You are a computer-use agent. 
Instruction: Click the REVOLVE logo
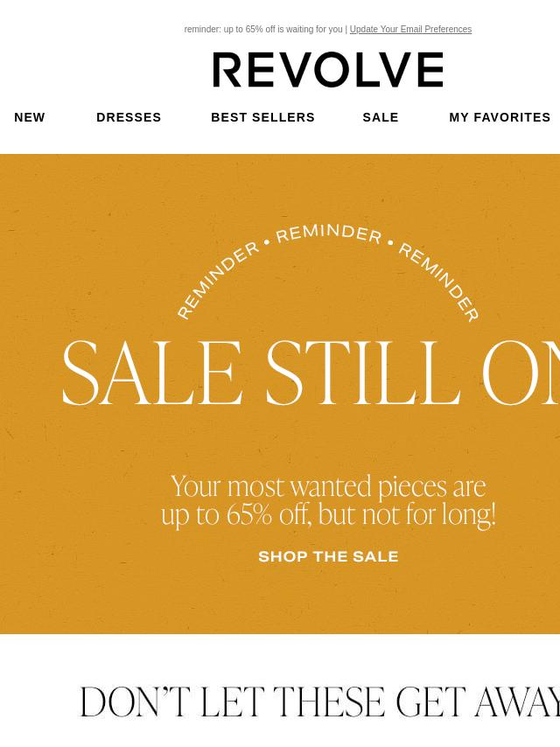328,70
